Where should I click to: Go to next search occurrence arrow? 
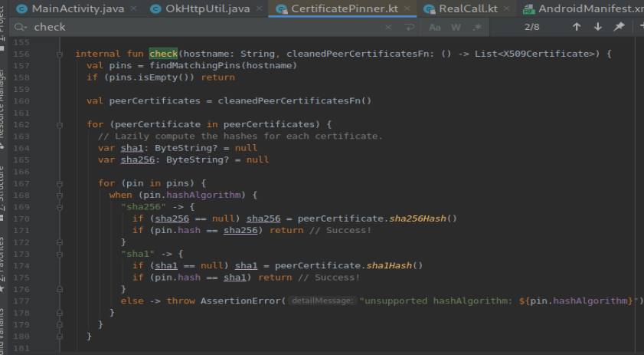coord(598,27)
